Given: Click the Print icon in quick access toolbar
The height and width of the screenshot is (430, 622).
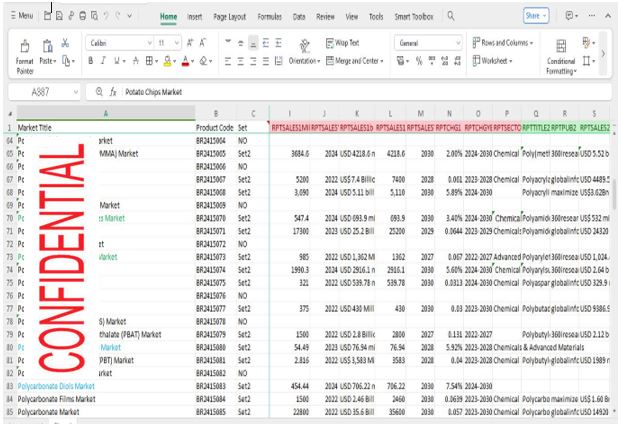Looking at the screenshot, I should point(83,16).
